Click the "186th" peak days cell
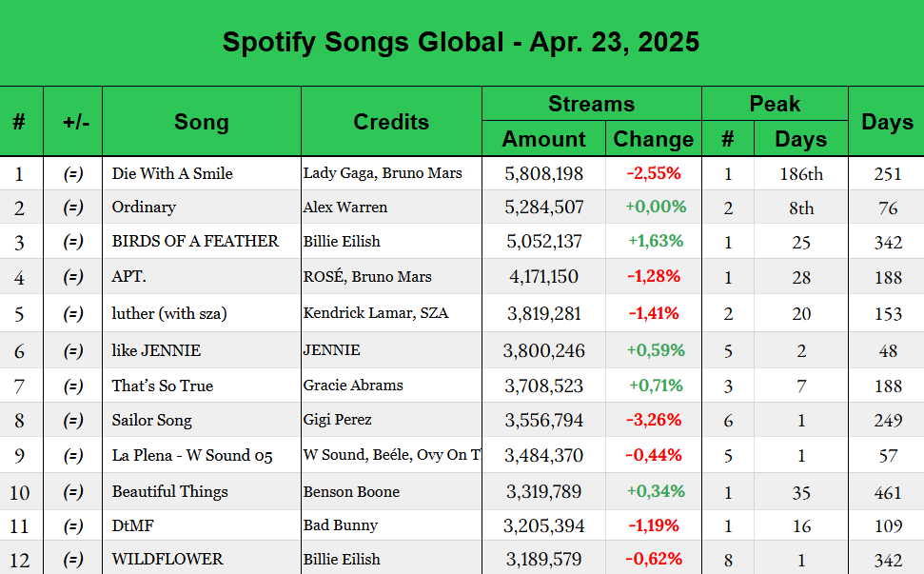This screenshot has width=924, height=574. [801, 173]
